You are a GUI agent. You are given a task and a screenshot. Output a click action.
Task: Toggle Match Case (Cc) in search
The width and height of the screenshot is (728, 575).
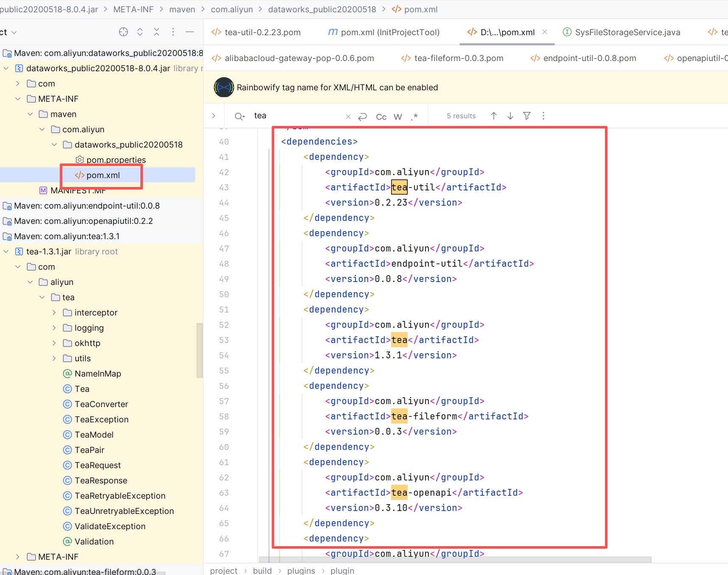(x=381, y=117)
